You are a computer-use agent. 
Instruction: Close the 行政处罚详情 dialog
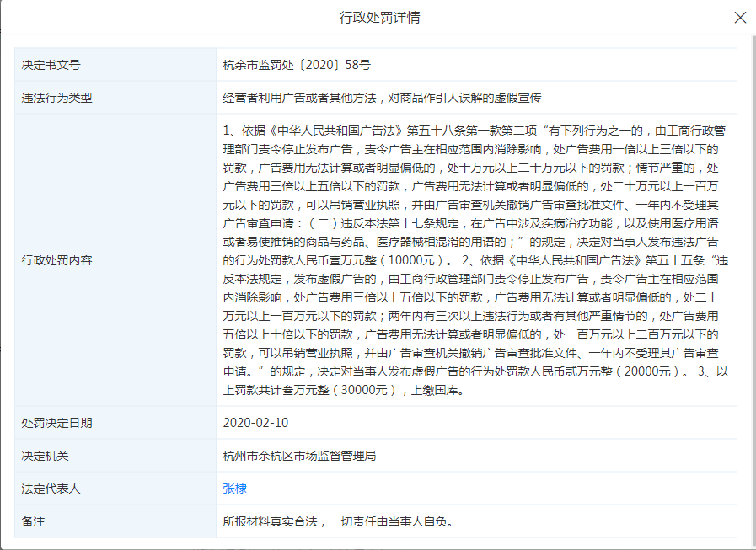coord(740,17)
